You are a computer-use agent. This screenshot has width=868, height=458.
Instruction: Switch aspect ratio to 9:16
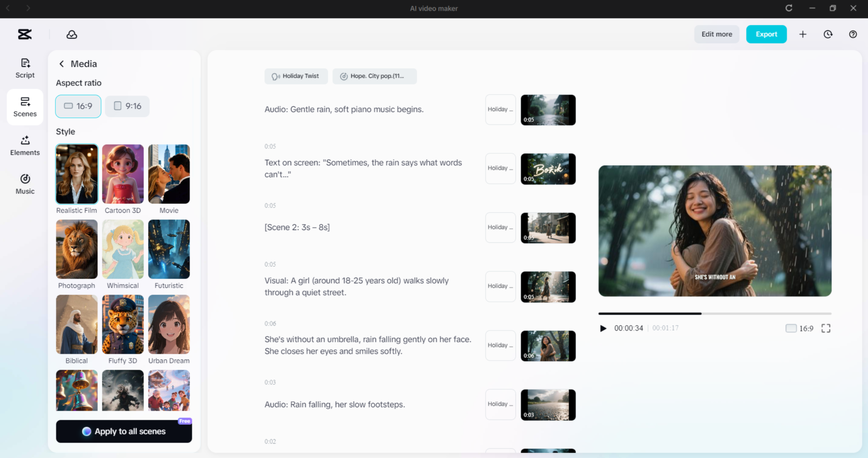pyautogui.click(x=127, y=106)
